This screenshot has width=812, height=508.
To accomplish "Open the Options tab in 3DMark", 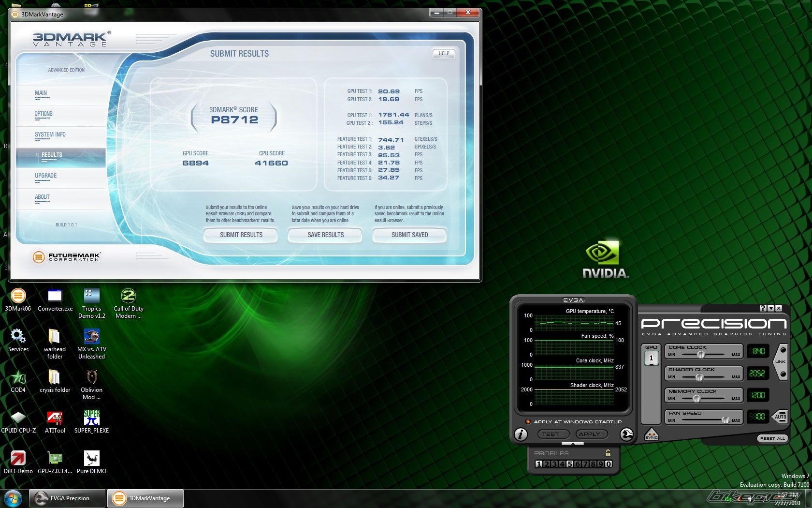I will pos(43,114).
